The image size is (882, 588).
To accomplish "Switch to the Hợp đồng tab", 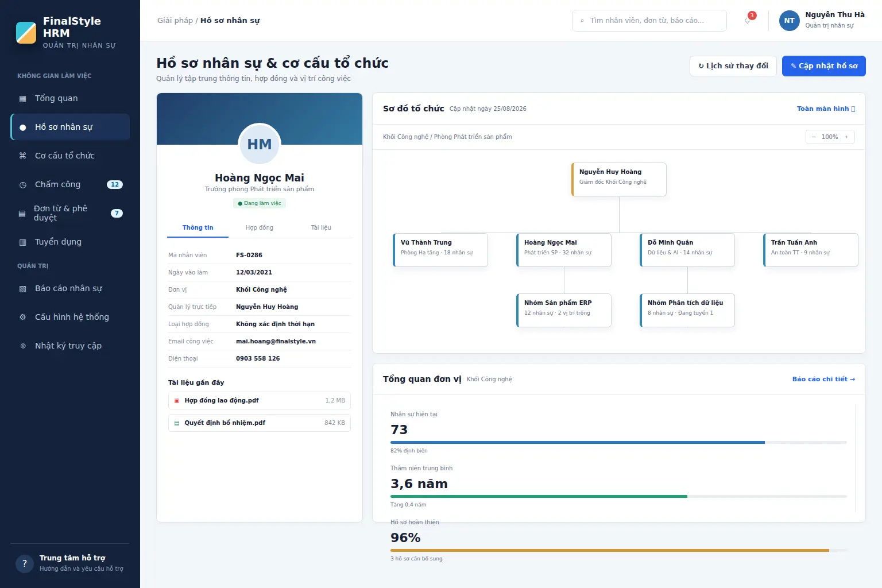I will tap(260, 228).
